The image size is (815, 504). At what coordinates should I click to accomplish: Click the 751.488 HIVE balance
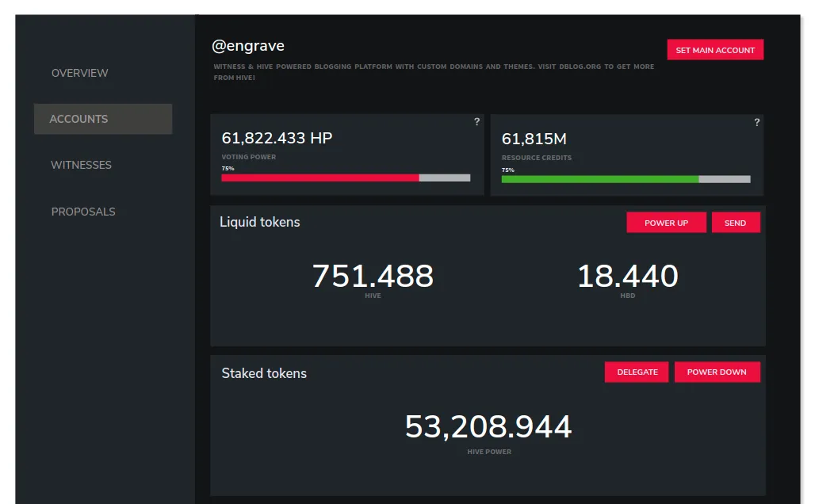pyautogui.click(x=373, y=276)
